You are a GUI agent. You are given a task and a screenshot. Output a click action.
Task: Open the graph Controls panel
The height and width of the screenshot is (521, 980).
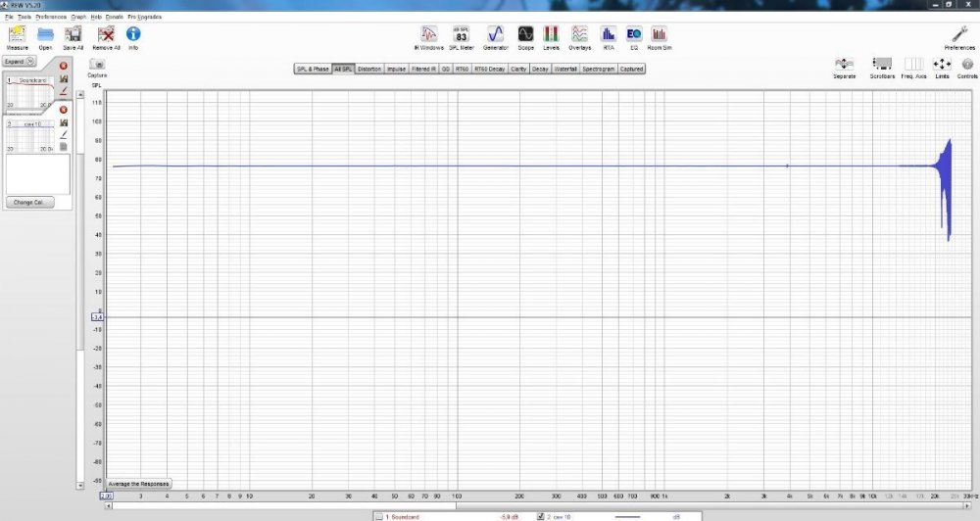tap(967, 65)
